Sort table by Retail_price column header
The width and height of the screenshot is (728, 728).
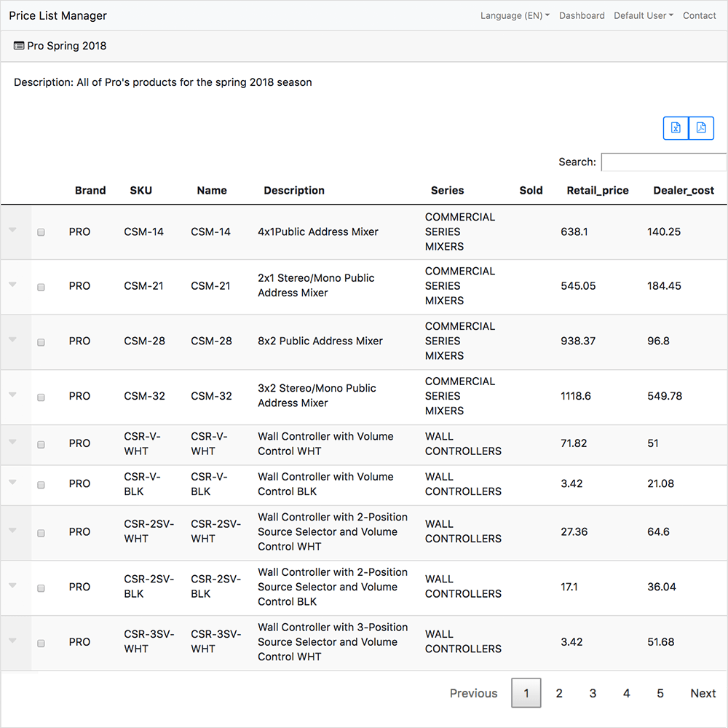coord(598,190)
